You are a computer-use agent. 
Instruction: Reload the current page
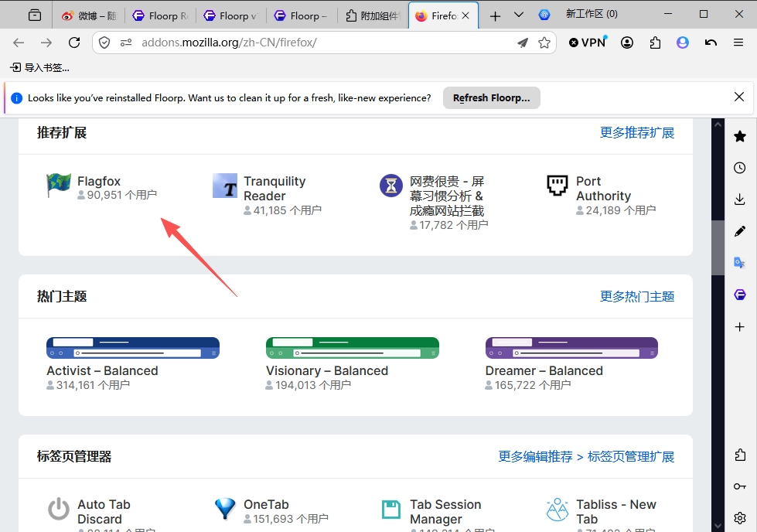point(74,43)
